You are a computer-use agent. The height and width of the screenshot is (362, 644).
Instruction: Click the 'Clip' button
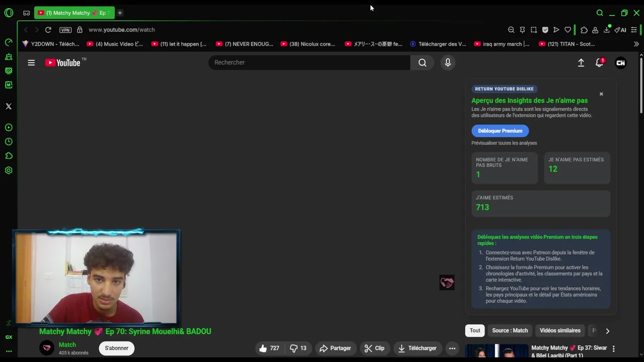[x=374, y=348]
